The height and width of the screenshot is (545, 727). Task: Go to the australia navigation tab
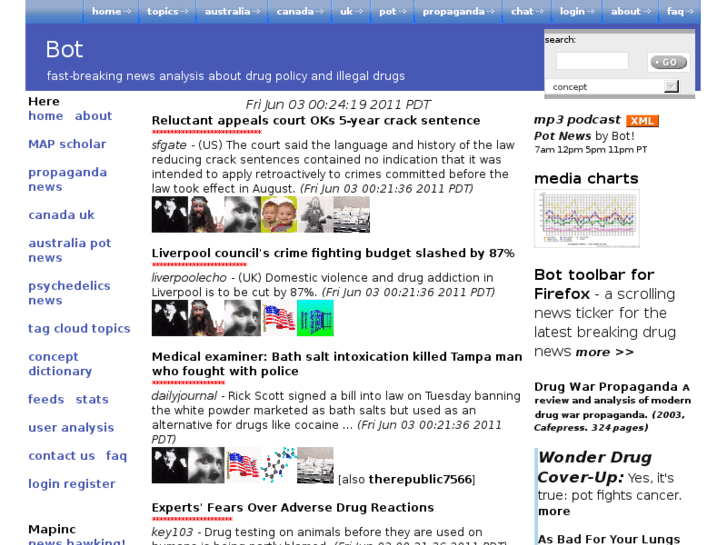(x=232, y=12)
